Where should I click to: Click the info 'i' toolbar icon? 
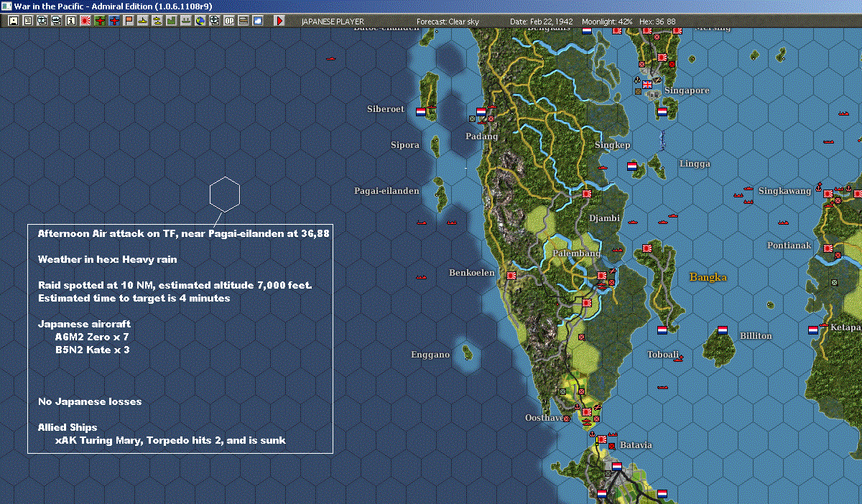(x=70, y=21)
